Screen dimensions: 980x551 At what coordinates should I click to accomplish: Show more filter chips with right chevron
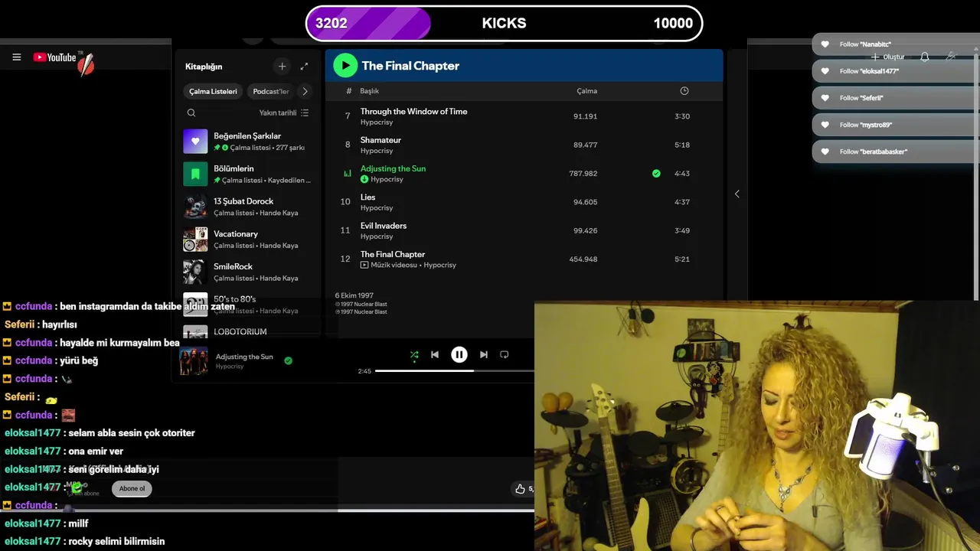(305, 91)
